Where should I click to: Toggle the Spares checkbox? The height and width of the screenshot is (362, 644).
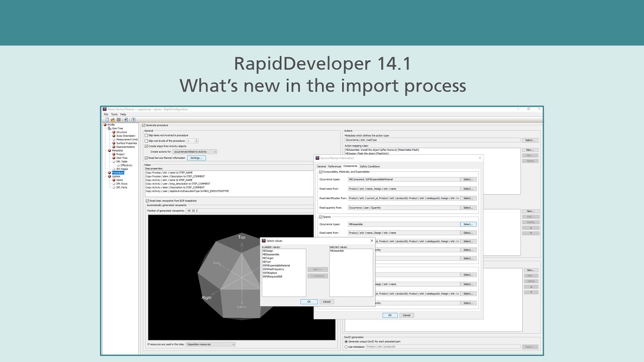coord(320,217)
